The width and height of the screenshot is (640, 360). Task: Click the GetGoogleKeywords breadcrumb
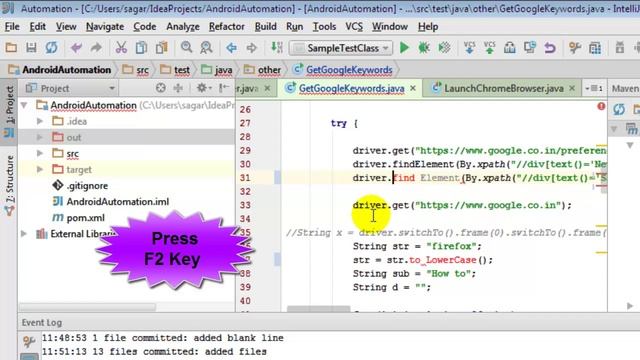coord(343,70)
